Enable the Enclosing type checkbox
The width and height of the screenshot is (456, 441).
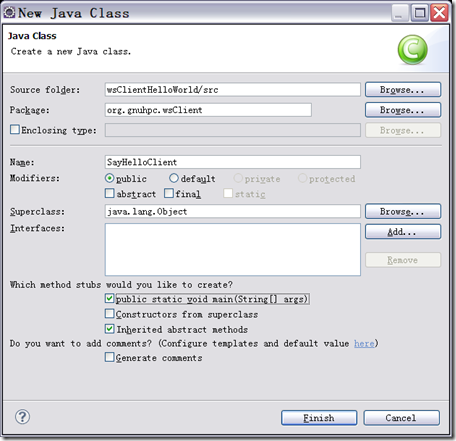coord(15,129)
